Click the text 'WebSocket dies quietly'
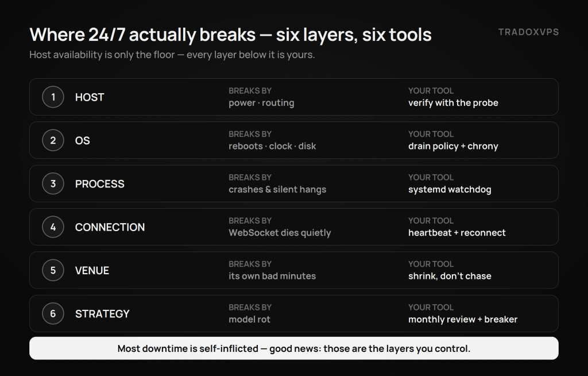The image size is (588, 376). pyautogui.click(x=280, y=233)
